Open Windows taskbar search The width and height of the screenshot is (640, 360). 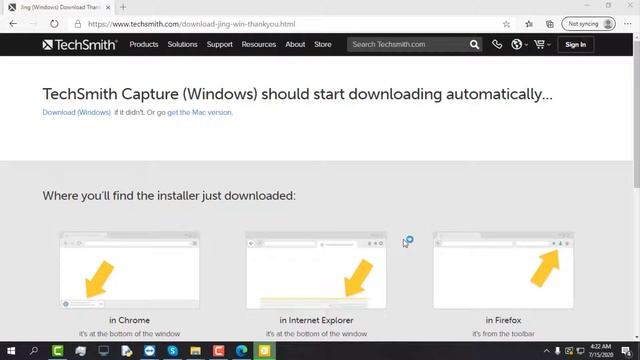pos(34,351)
